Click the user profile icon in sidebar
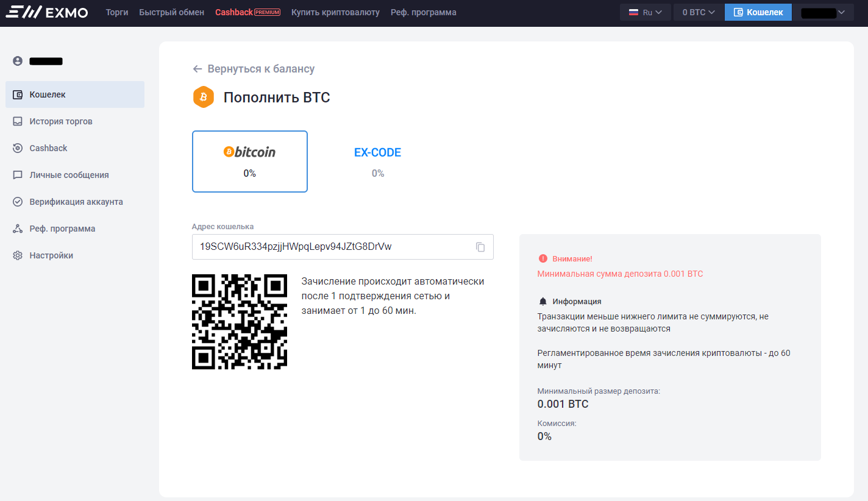This screenshot has width=868, height=501. (x=18, y=61)
